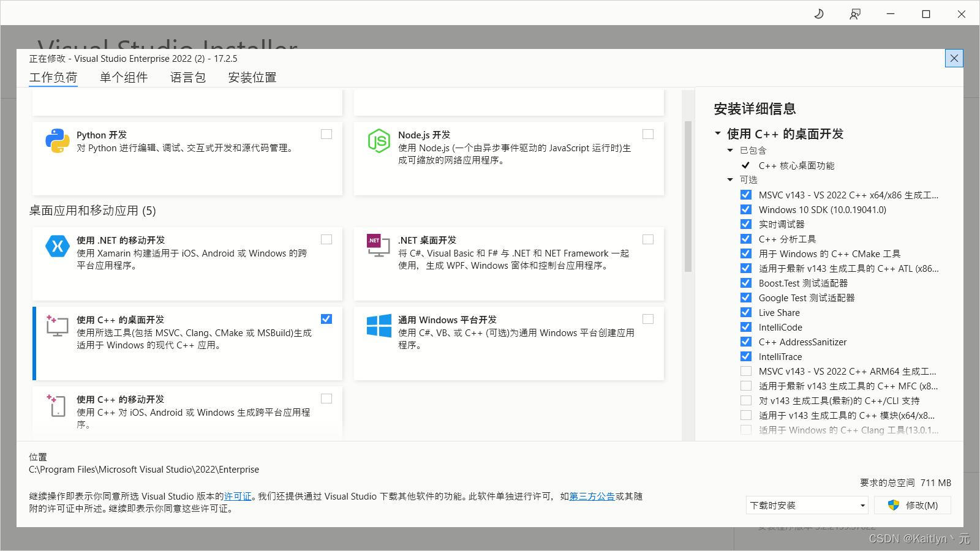The image size is (980, 551).
Task: Check C++/CLI support for v143
Action: (x=745, y=400)
